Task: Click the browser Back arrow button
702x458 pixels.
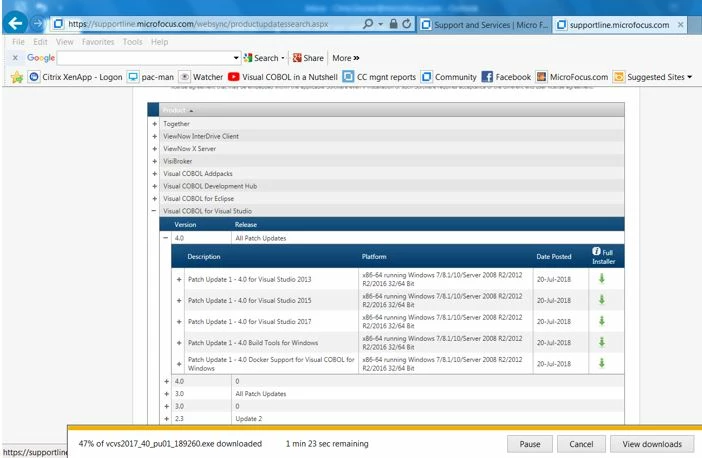Action: coord(15,23)
